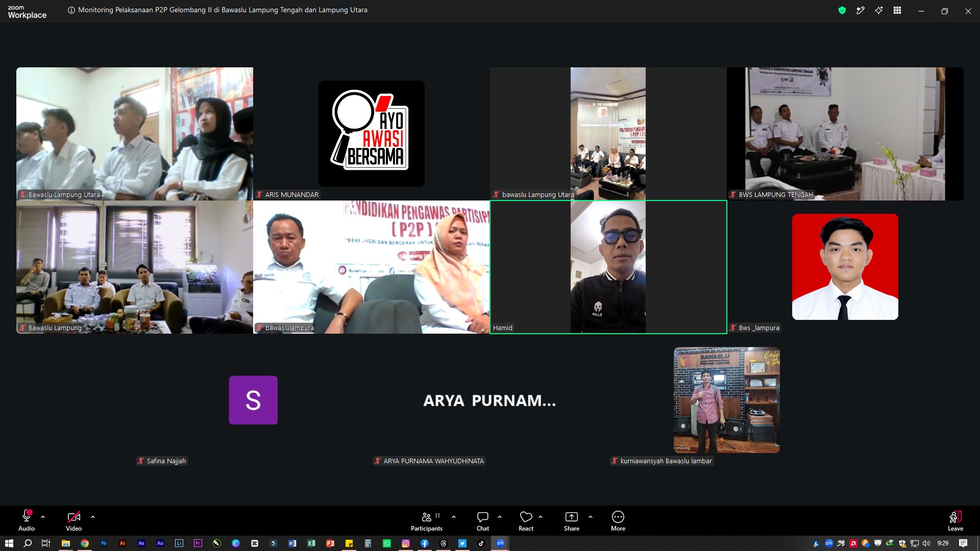
Task: Open the Zoom apps grid view icon
Action: (x=897, y=10)
